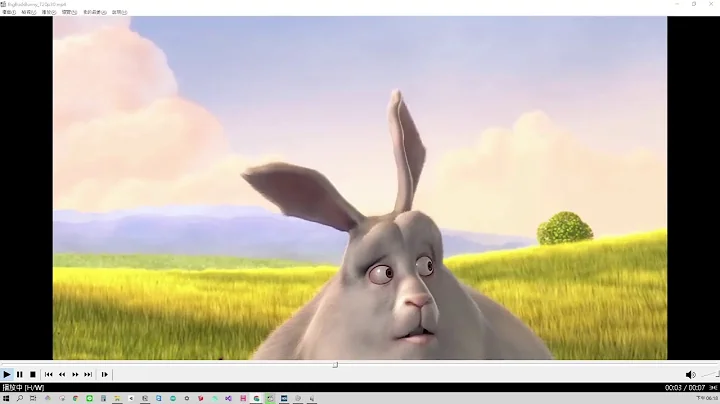This screenshot has height=404, width=720.
Task: Open the green LINE taskbar icon
Action: (89, 398)
